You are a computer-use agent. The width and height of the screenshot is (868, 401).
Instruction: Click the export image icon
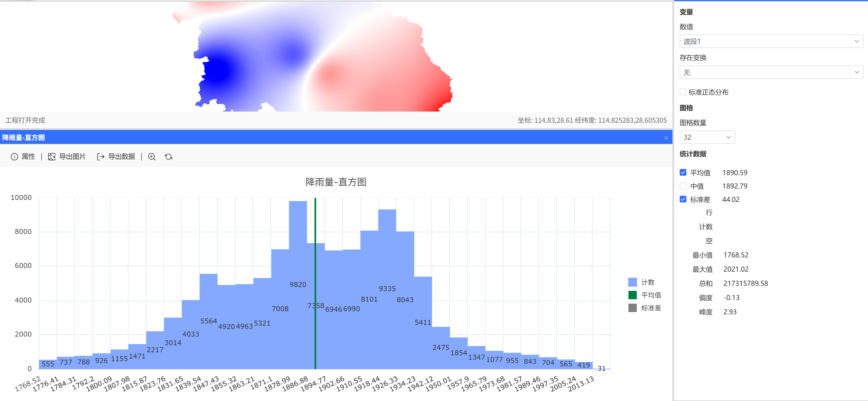click(52, 156)
